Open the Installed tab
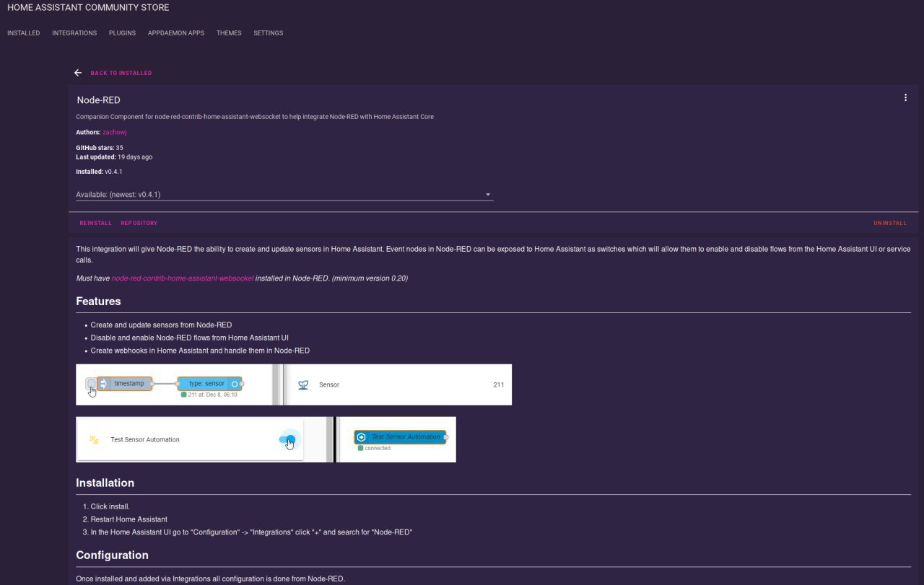 [x=24, y=33]
